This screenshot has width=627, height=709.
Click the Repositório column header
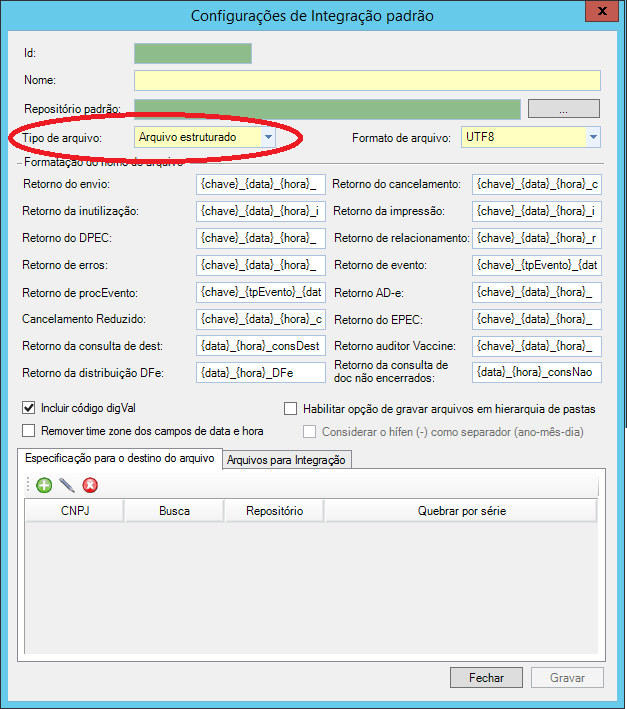274,511
